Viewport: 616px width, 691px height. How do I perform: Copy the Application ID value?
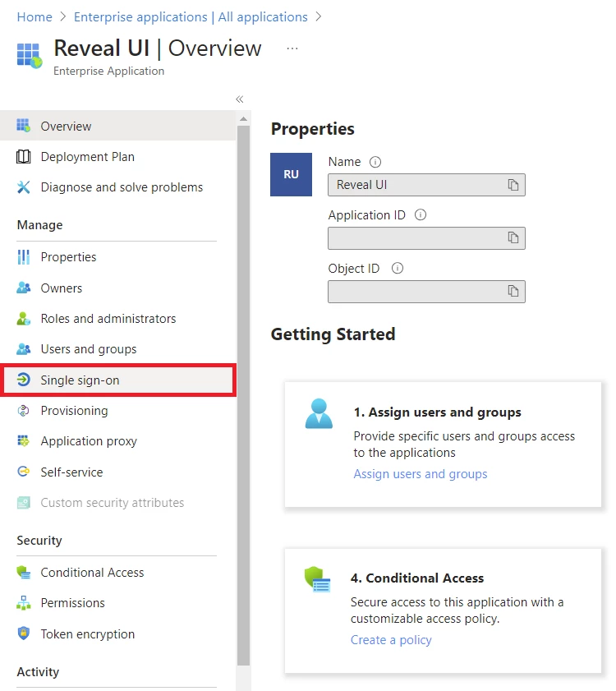point(513,238)
